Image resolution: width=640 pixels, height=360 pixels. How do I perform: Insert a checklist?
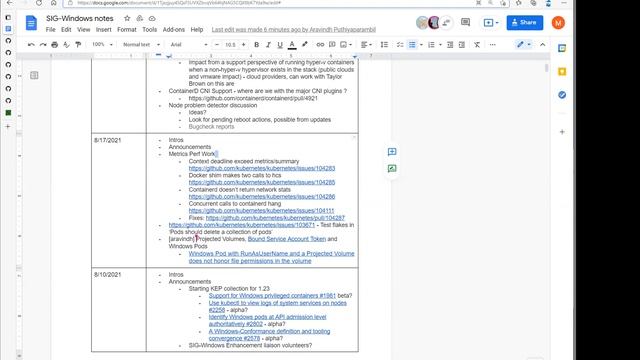400,44
